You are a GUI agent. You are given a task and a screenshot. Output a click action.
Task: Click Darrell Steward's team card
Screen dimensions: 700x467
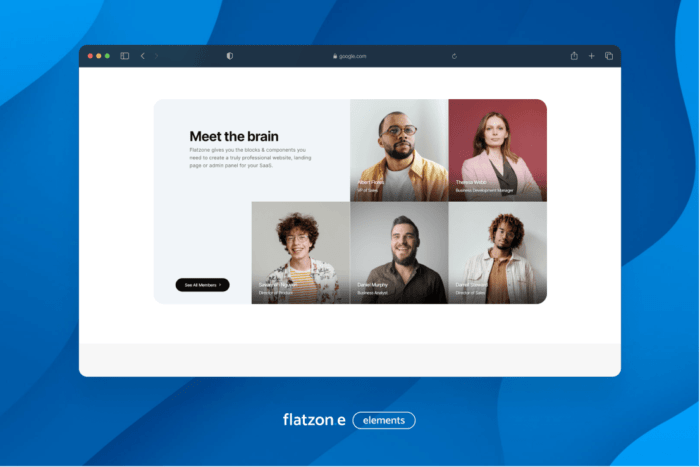click(497, 252)
